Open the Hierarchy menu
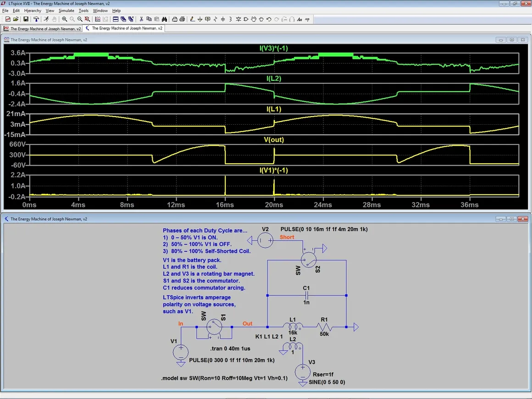 33,11
